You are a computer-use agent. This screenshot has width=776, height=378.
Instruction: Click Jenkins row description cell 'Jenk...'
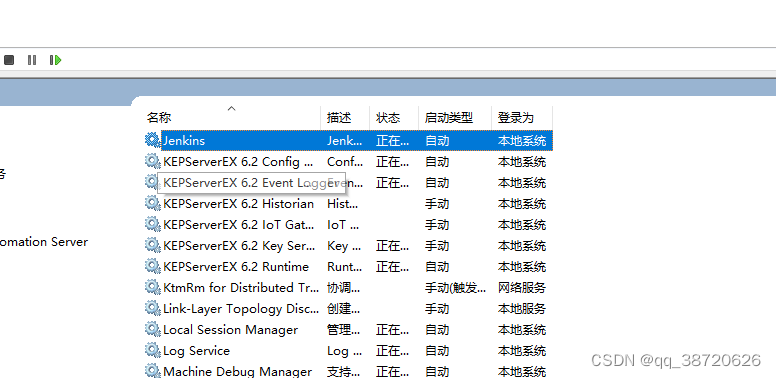click(x=344, y=141)
